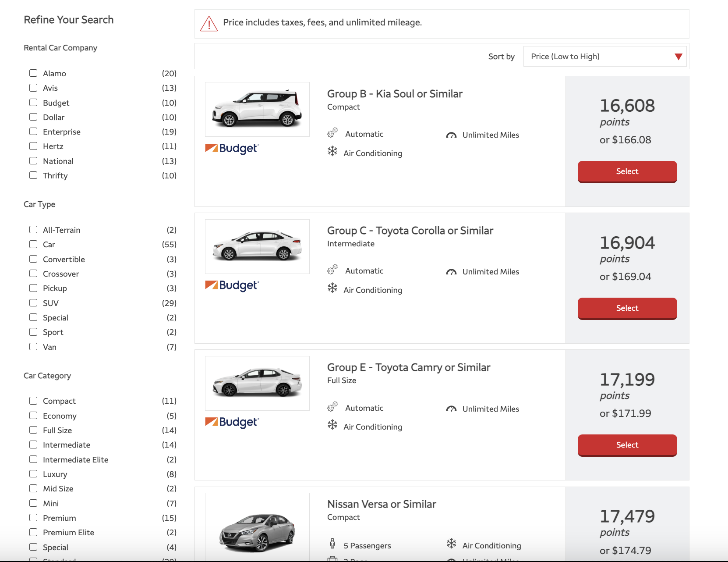The image size is (728, 562).
Task: Click the Automatic gear icon for Toyota Corolla
Action: coord(332,270)
